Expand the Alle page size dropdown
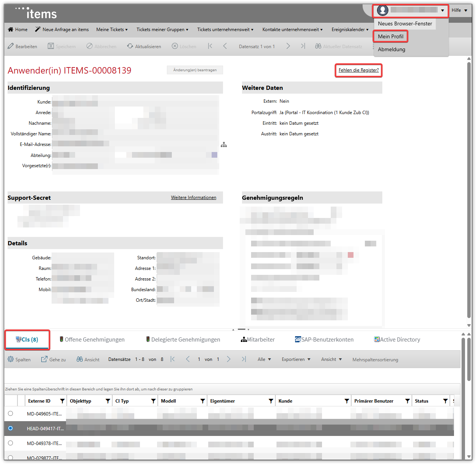This screenshot has height=464, width=476. 264,359
